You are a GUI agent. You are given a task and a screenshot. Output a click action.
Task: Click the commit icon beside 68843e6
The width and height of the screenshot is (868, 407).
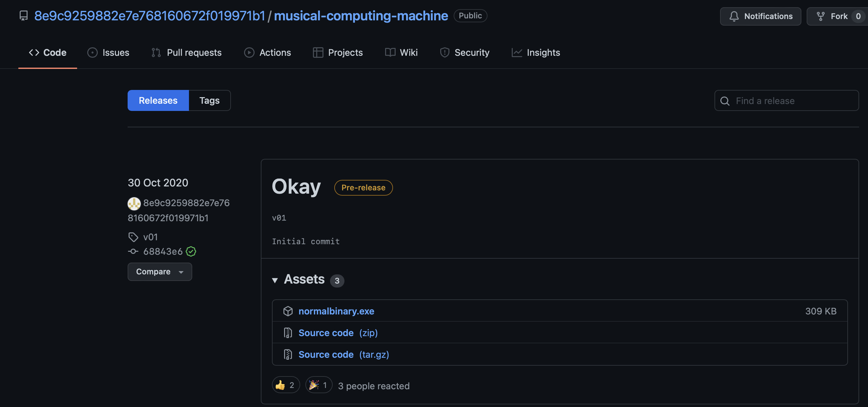coord(133,251)
